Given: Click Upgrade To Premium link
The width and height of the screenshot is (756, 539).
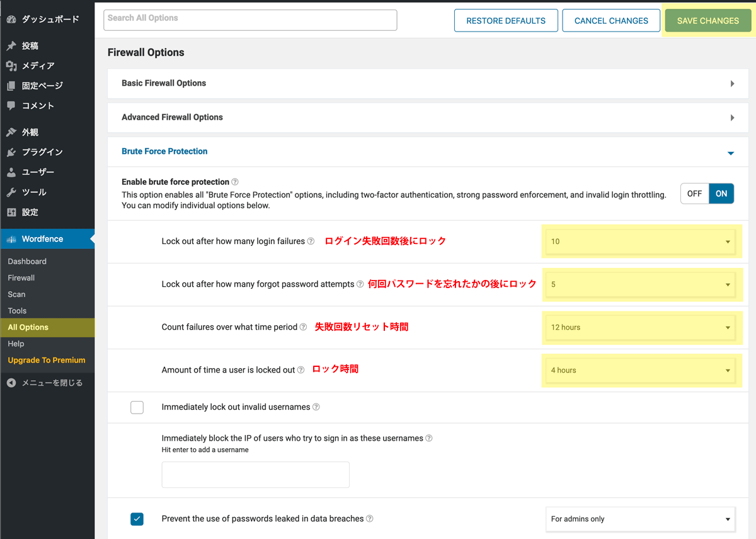Looking at the screenshot, I should tap(47, 360).
